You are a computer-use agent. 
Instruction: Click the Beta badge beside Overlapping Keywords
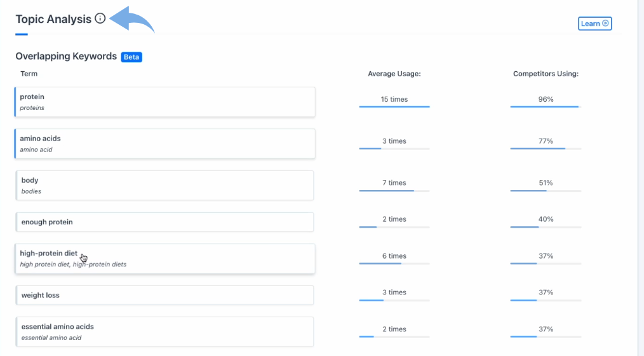click(x=131, y=57)
